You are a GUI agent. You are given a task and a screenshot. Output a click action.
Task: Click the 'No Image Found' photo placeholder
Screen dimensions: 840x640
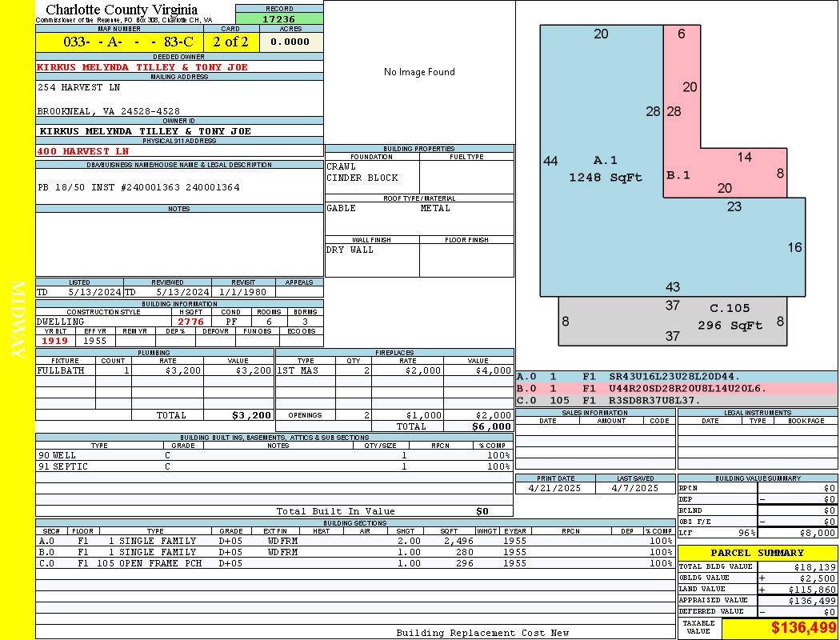(x=419, y=72)
